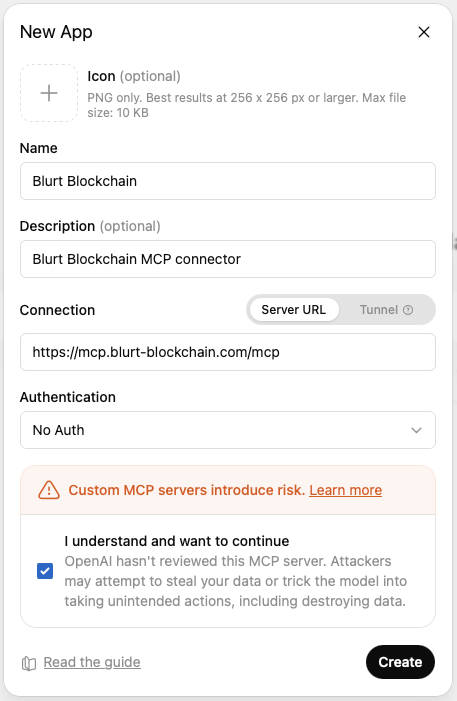The image size is (457, 701).
Task: Click the Custom MCP servers introduce risk text
Action: (186, 490)
